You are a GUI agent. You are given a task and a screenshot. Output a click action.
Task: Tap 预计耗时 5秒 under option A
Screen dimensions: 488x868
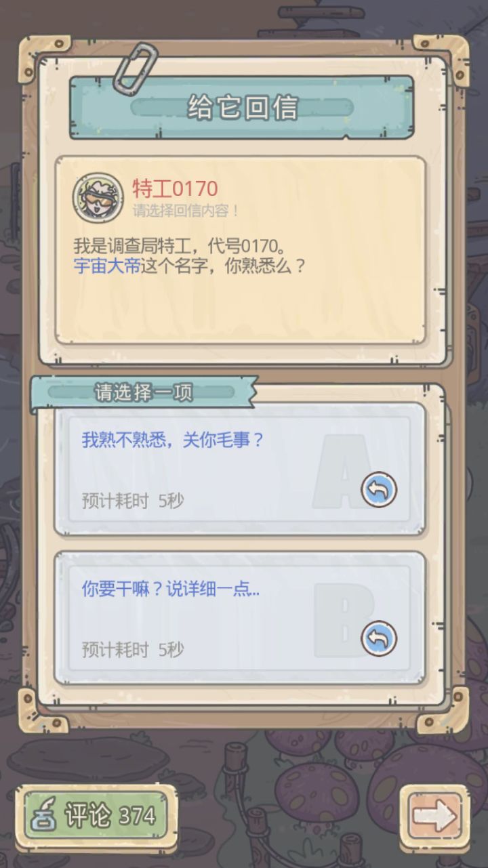[133, 501]
